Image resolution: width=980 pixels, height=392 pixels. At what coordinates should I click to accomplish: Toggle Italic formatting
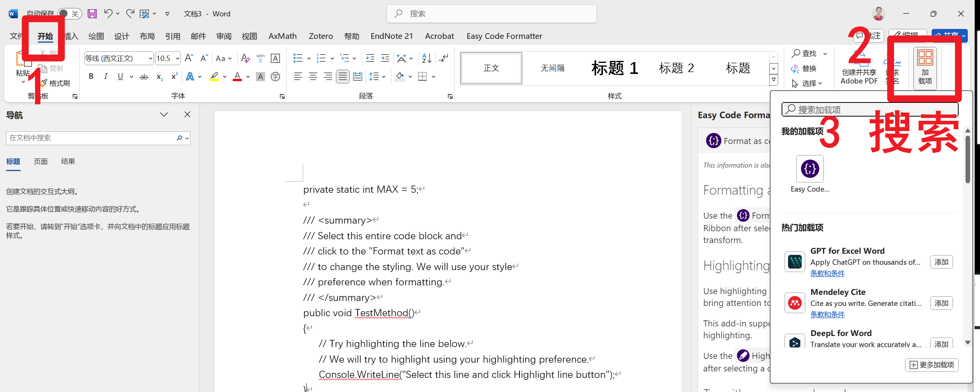(106, 77)
